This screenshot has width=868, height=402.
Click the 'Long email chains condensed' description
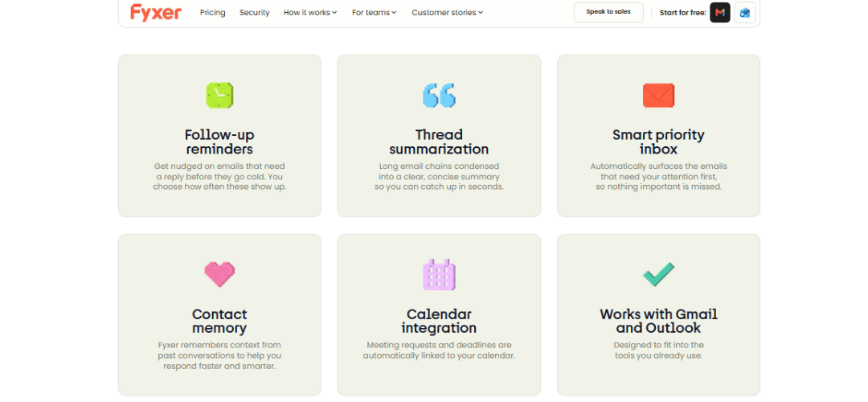coord(439,177)
